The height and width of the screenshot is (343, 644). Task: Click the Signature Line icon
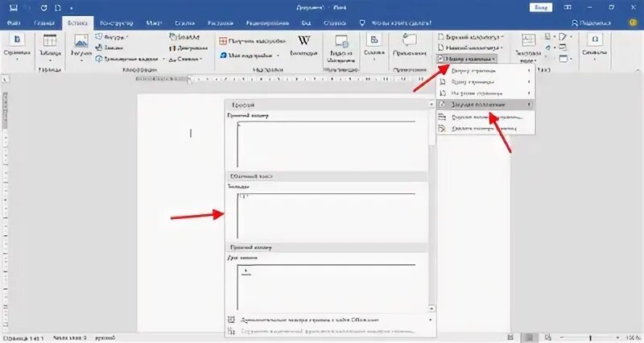tap(564, 37)
